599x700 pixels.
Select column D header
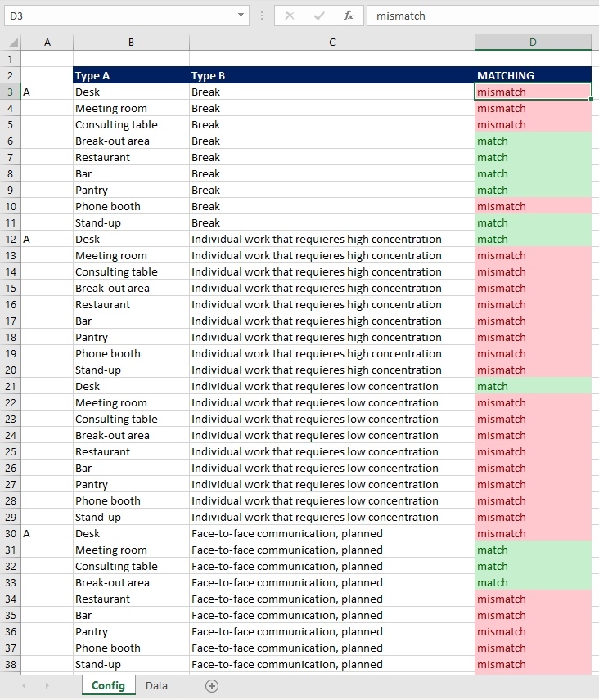click(x=533, y=43)
